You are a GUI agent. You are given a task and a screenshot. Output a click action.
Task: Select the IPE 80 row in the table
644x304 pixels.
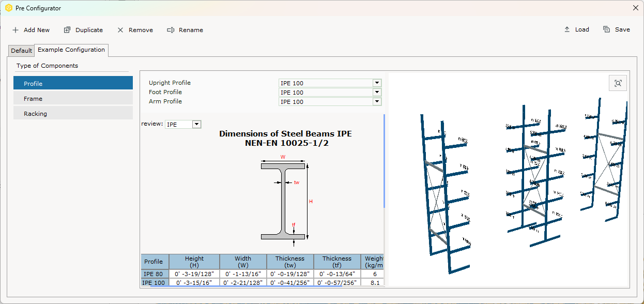(154, 274)
